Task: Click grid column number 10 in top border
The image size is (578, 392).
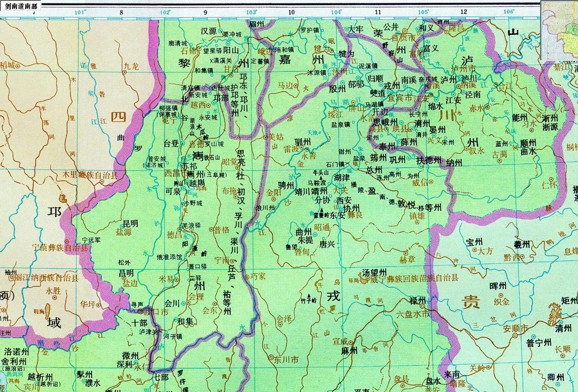Action: coord(291,12)
